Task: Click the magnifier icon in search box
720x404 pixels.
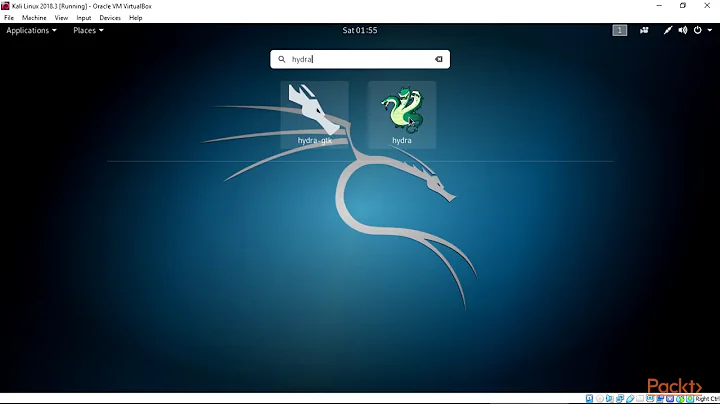Action: 281,59
